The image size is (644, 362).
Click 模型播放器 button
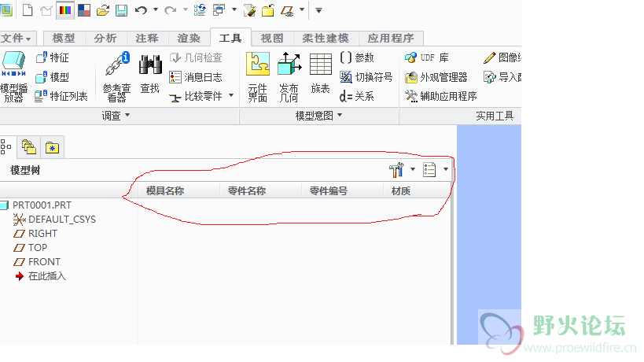[14, 76]
